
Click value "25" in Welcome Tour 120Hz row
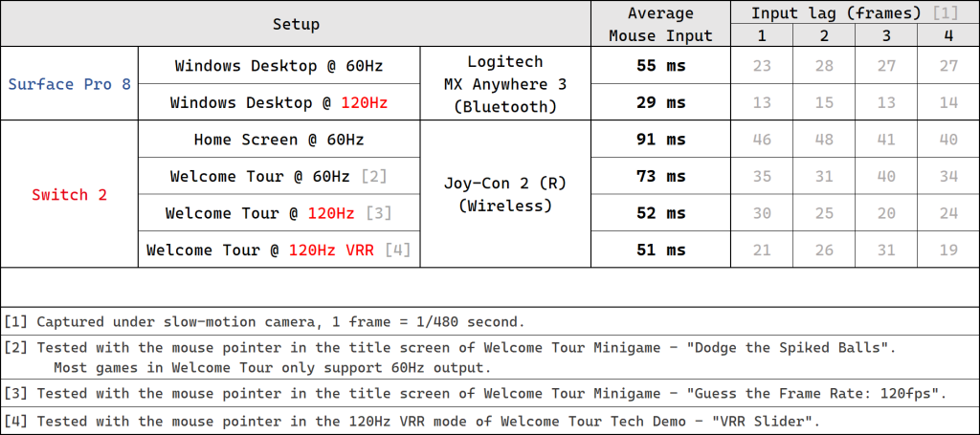[x=824, y=213]
